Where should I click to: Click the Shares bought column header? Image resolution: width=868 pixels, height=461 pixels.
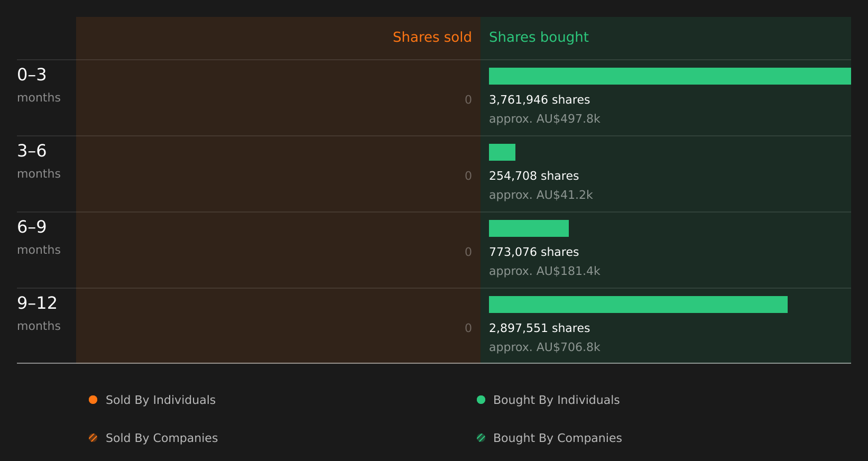(x=539, y=37)
